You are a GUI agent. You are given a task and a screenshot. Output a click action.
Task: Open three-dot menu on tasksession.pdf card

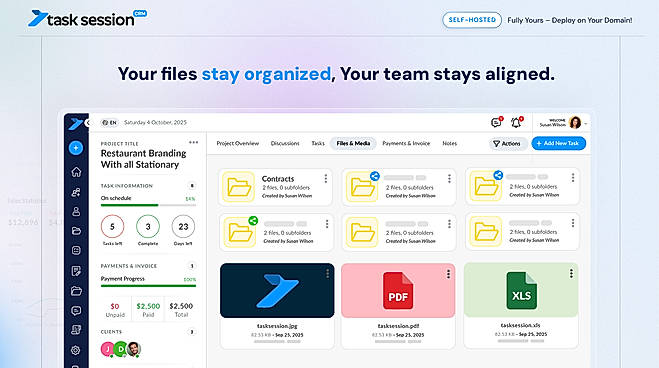point(448,274)
